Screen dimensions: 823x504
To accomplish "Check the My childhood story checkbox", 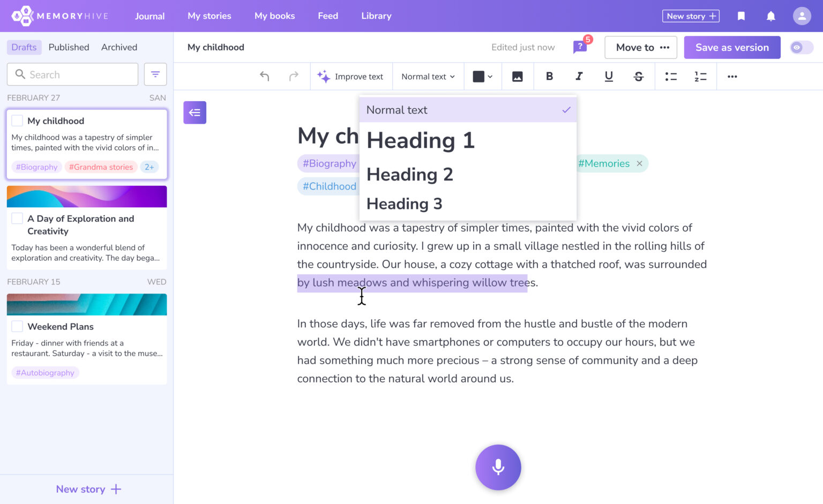I will coord(17,121).
